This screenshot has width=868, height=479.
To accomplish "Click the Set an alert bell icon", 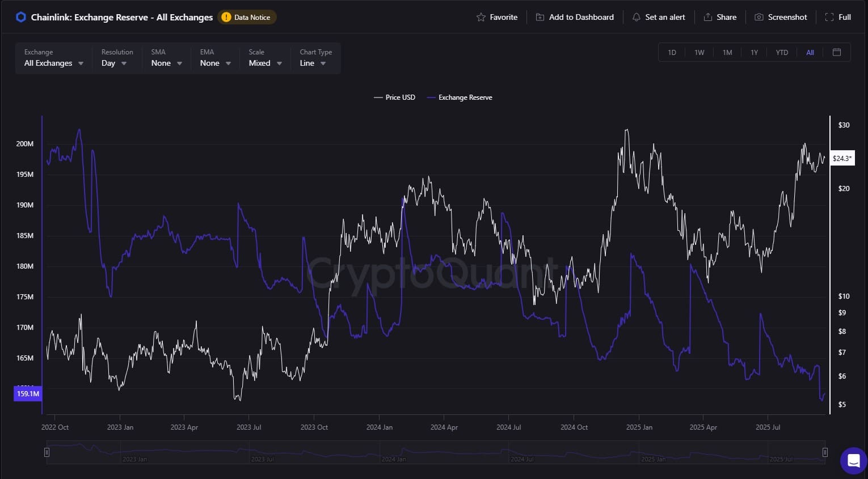I will (637, 17).
